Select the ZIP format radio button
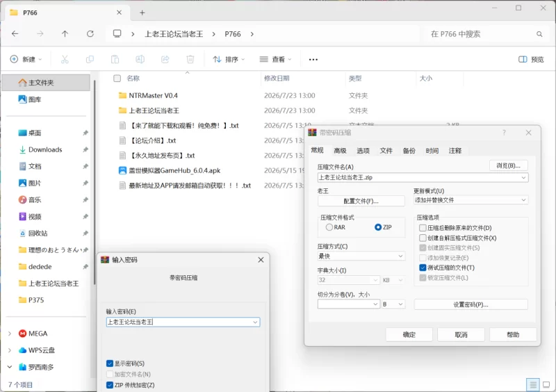Image resolution: width=556 pixels, height=392 pixels. [x=378, y=227]
